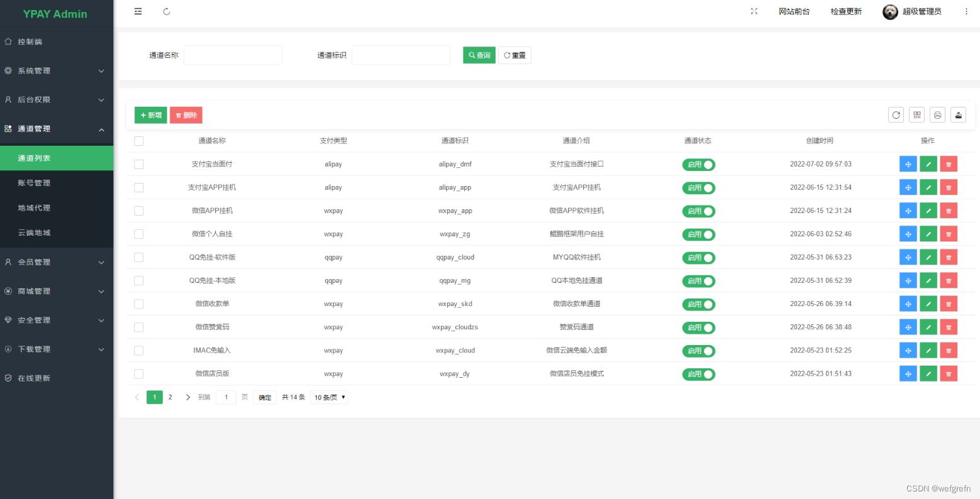Click the fullscreen icon in top bar

pos(753,11)
